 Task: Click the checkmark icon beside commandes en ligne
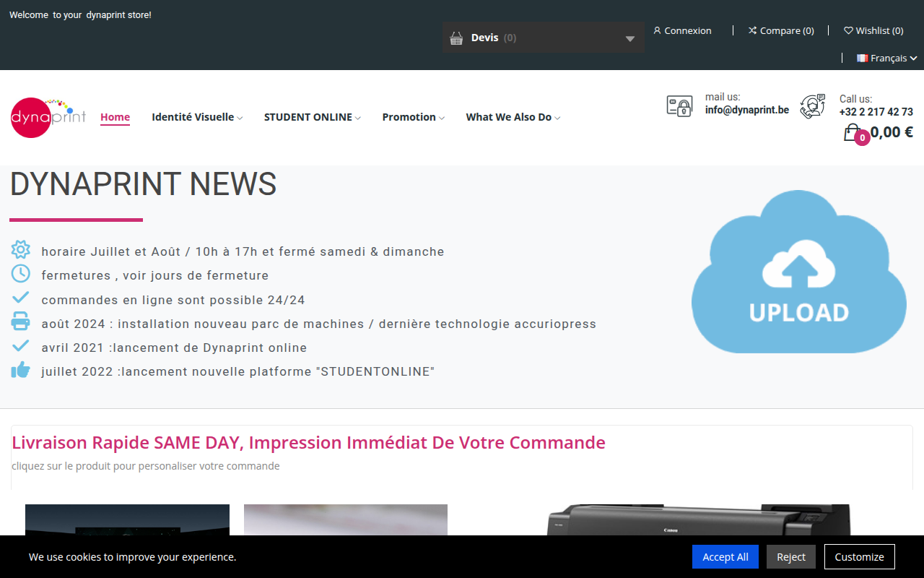(x=20, y=297)
